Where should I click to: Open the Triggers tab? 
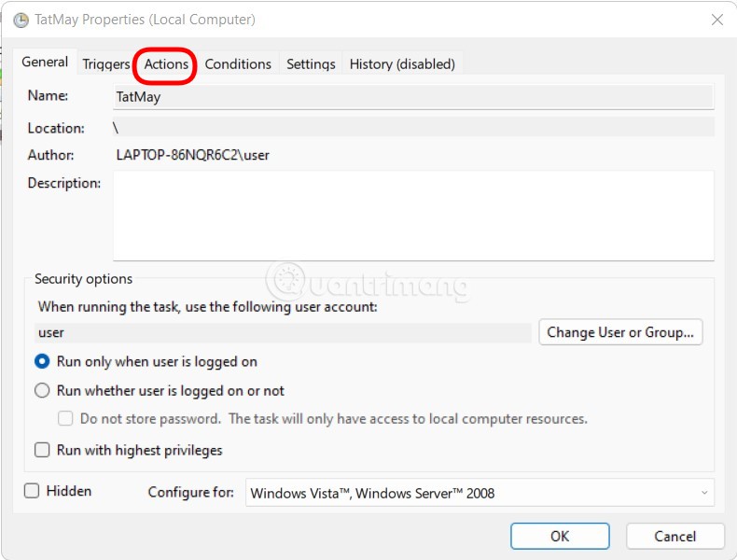105,64
